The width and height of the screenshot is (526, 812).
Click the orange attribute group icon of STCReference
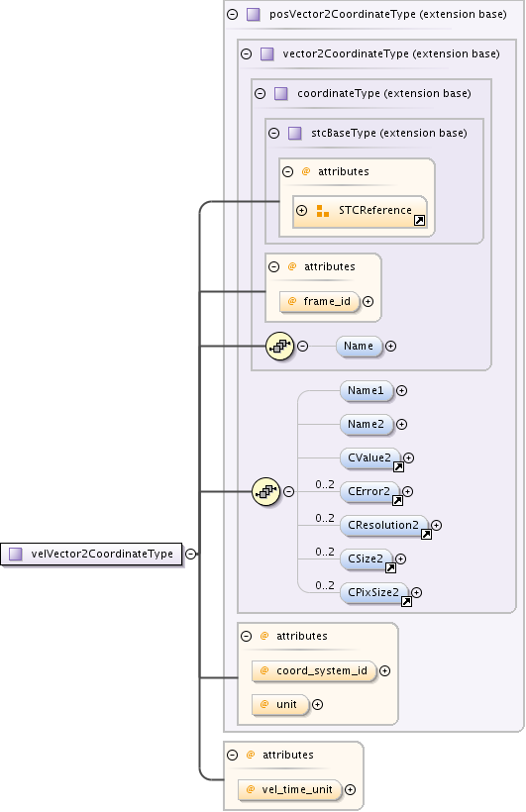coord(322,211)
